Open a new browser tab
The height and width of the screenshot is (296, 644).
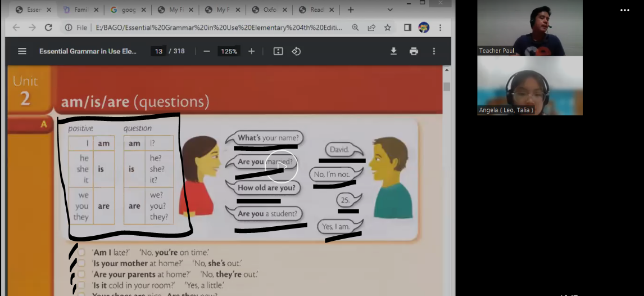pyautogui.click(x=350, y=10)
